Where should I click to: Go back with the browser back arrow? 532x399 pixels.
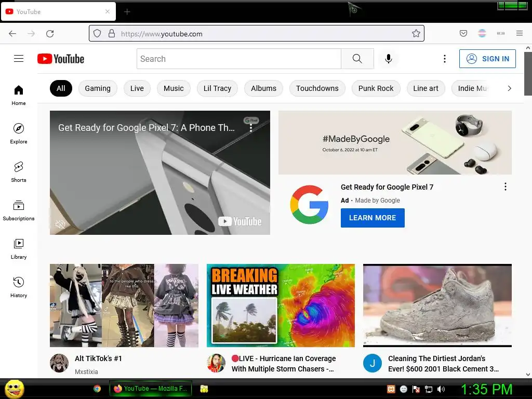pyautogui.click(x=12, y=33)
